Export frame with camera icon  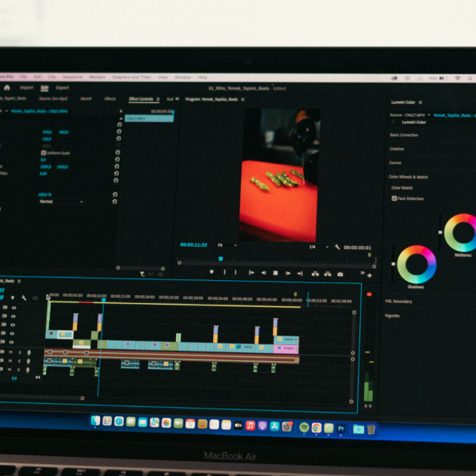click(340, 274)
